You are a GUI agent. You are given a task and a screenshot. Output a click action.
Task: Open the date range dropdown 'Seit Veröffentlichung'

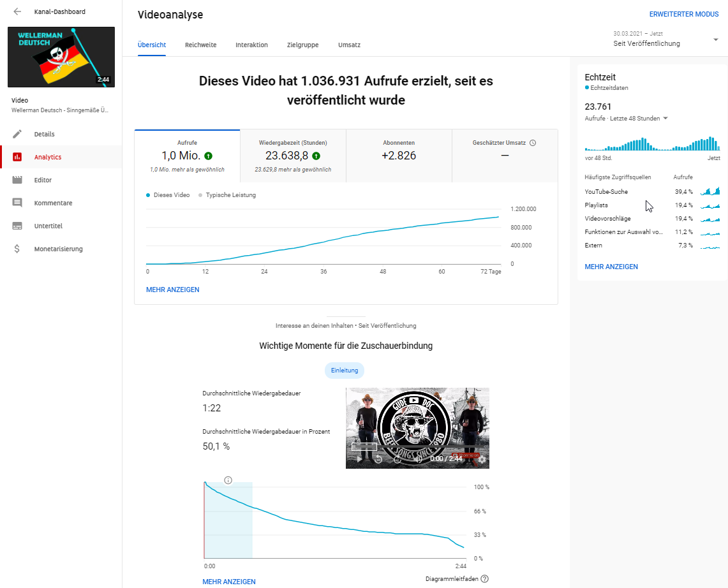665,40
